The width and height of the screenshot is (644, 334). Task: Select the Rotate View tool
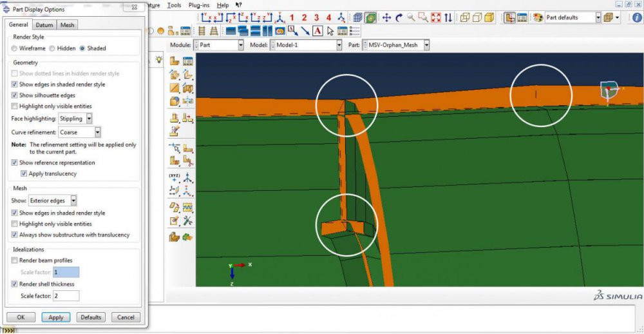point(399,17)
